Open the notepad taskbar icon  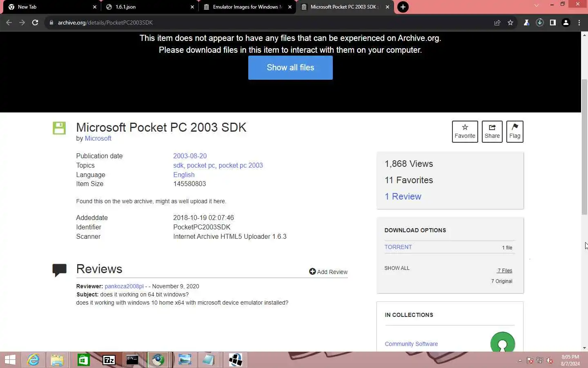tap(208, 360)
